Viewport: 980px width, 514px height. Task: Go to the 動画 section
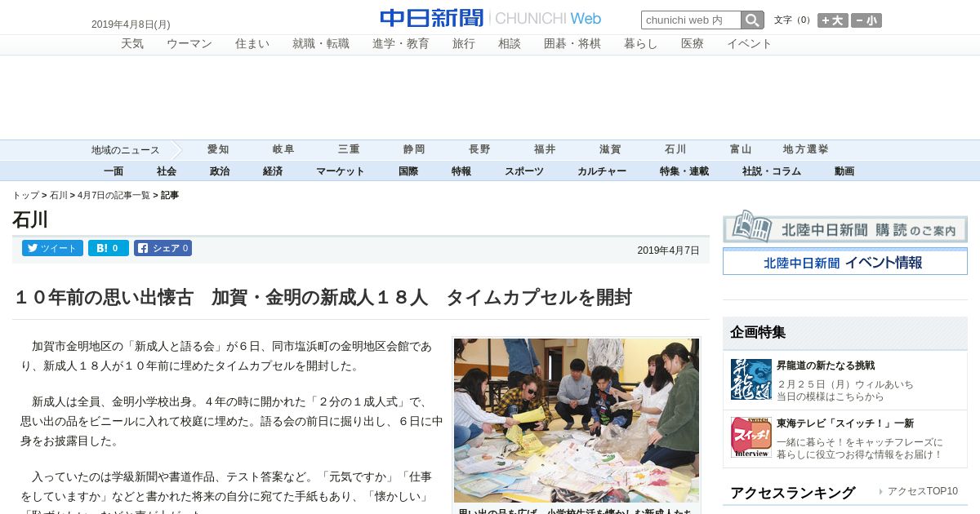[x=844, y=171]
